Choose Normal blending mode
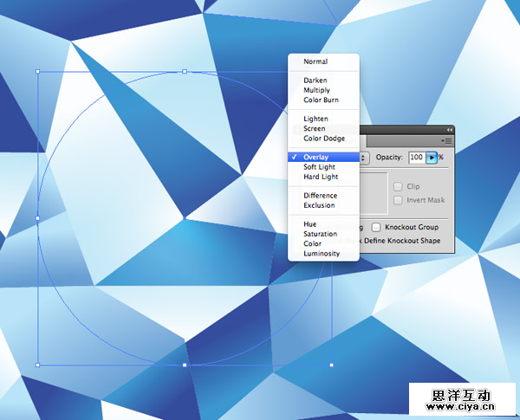The width and height of the screenshot is (520, 420). point(315,61)
